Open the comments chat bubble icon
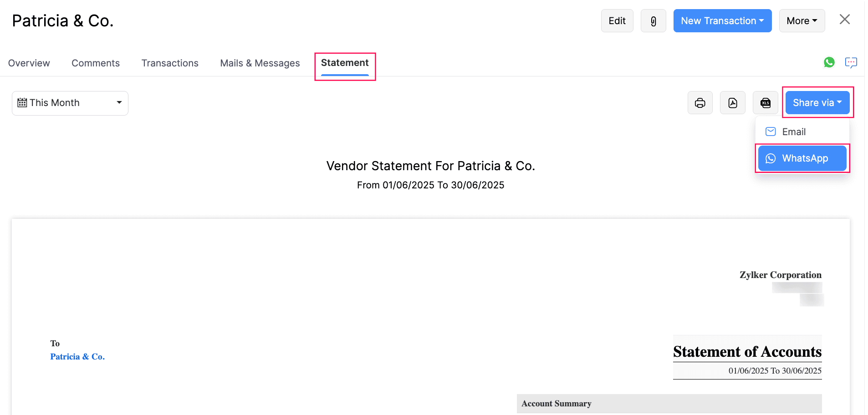Screen dimensions: 868x415 pyautogui.click(x=851, y=62)
